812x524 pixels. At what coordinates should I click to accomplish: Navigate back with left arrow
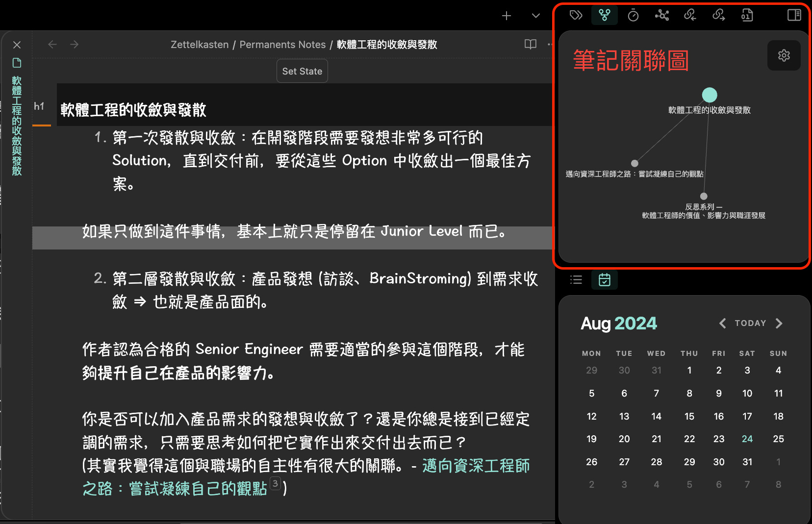coord(52,45)
